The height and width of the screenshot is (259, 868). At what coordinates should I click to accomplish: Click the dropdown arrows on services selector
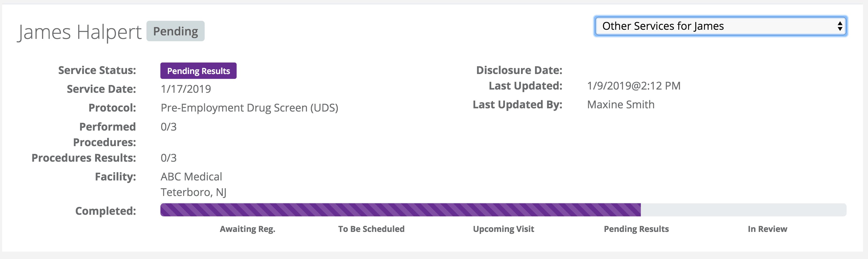[x=840, y=26]
